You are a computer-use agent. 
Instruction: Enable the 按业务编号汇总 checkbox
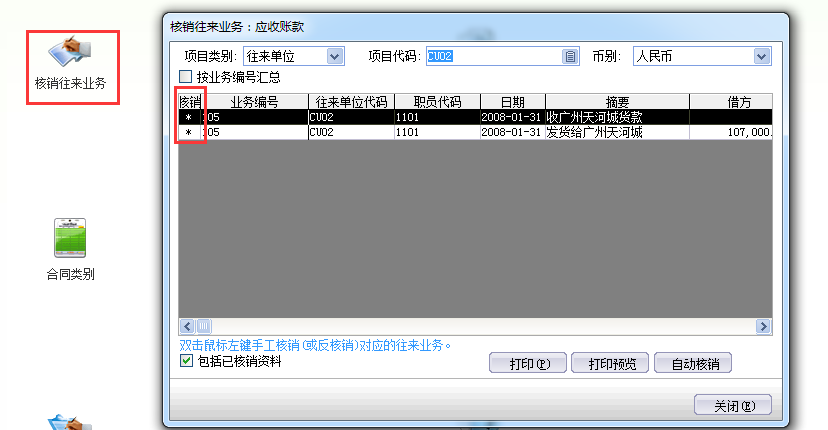185,77
